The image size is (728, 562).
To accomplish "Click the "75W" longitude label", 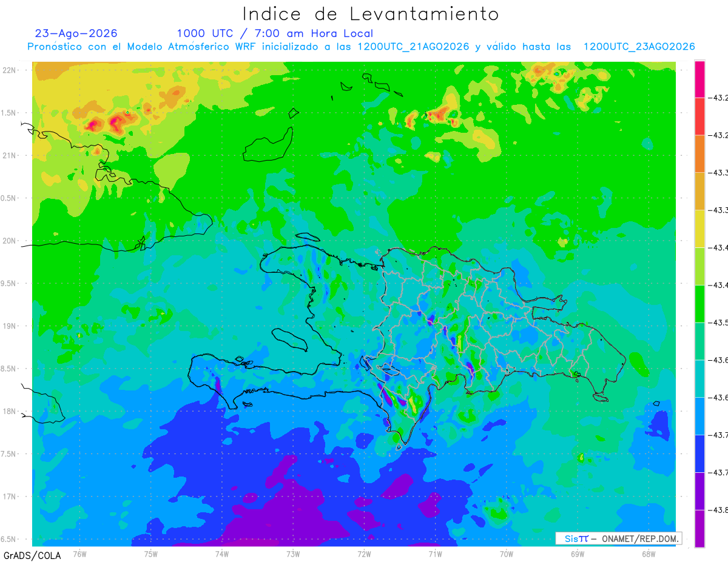I will tap(151, 554).
